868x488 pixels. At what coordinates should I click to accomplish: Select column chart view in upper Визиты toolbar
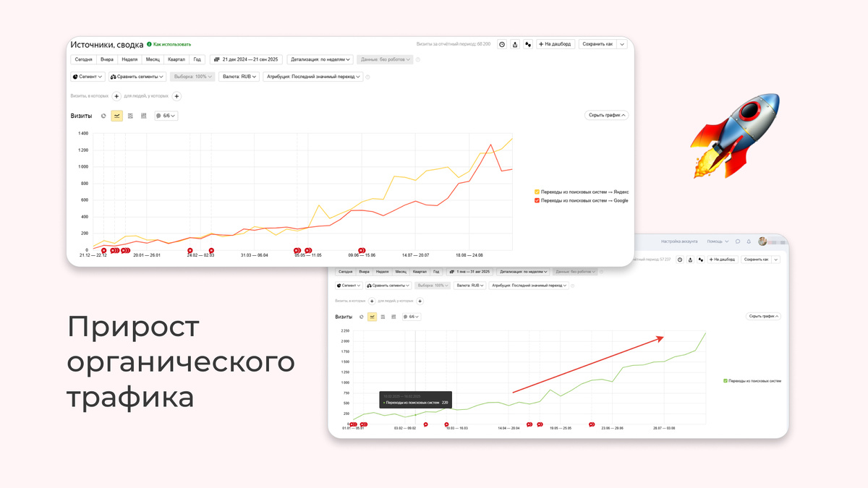pyautogui.click(x=144, y=116)
